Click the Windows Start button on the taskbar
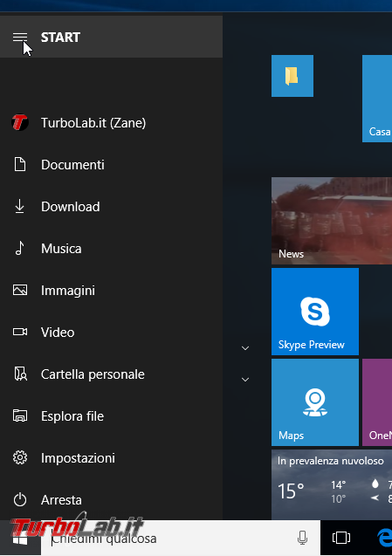This screenshot has height=556, width=392. click(20, 539)
